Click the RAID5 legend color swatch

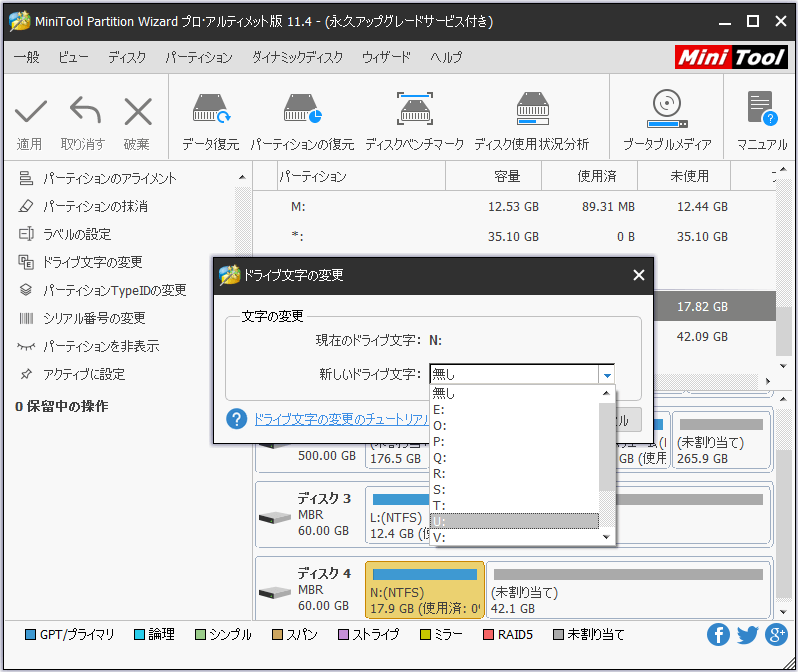pyautogui.click(x=488, y=635)
